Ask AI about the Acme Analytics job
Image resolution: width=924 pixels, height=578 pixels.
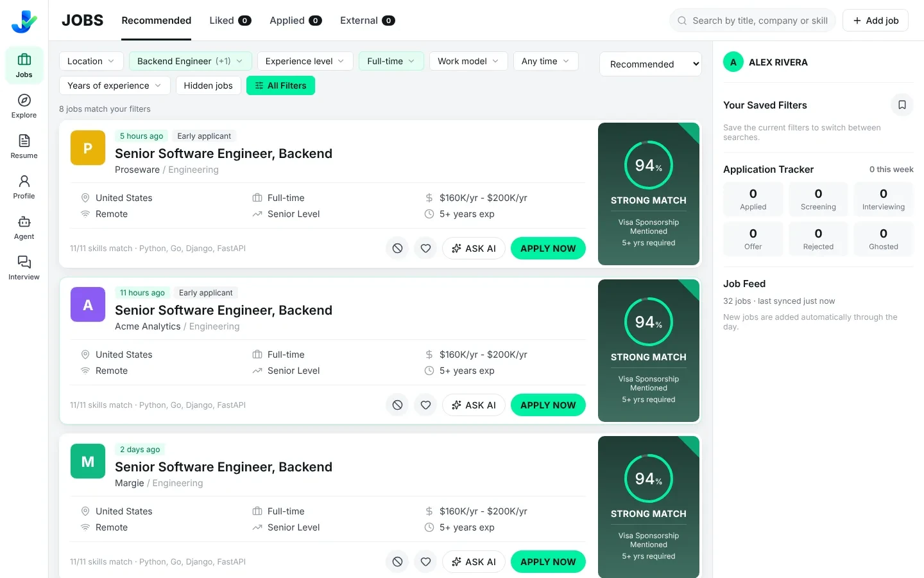point(474,405)
